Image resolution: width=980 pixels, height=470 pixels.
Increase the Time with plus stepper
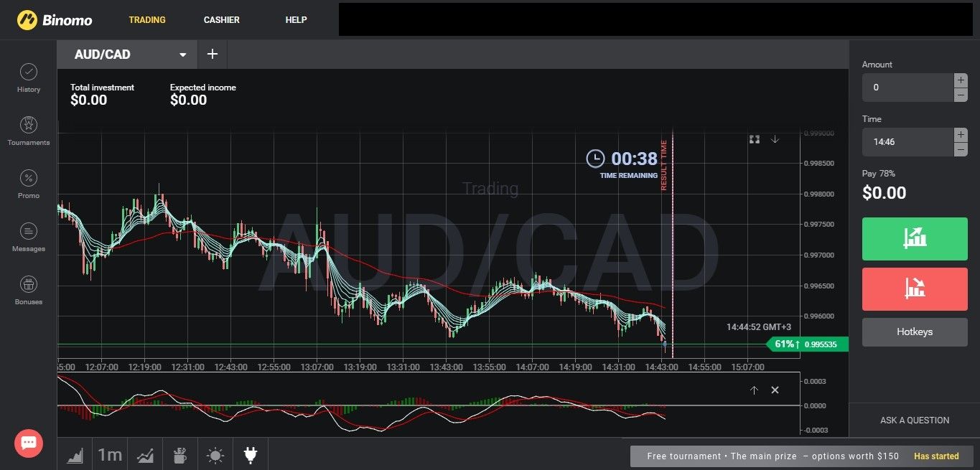click(x=961, y=135)
